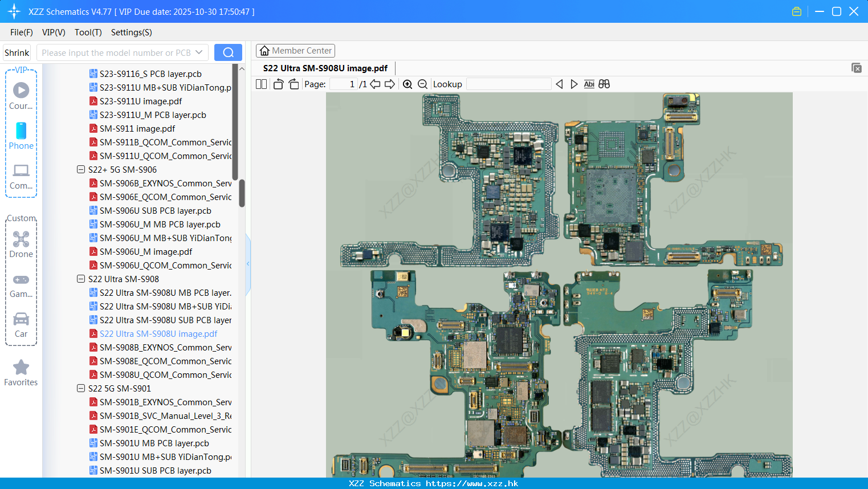This screenshot has height=489, width=868.
Task: Open S22 Ultra SM-S908U SUB PCB layer file
Action: point(160,320)
